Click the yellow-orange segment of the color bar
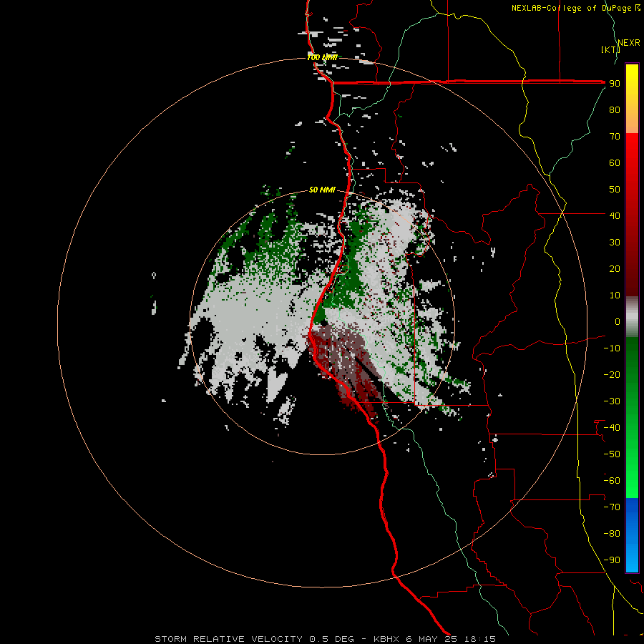The height and width of the screenshot is (644, 644). pyautogui.click(x=632, y=99)
